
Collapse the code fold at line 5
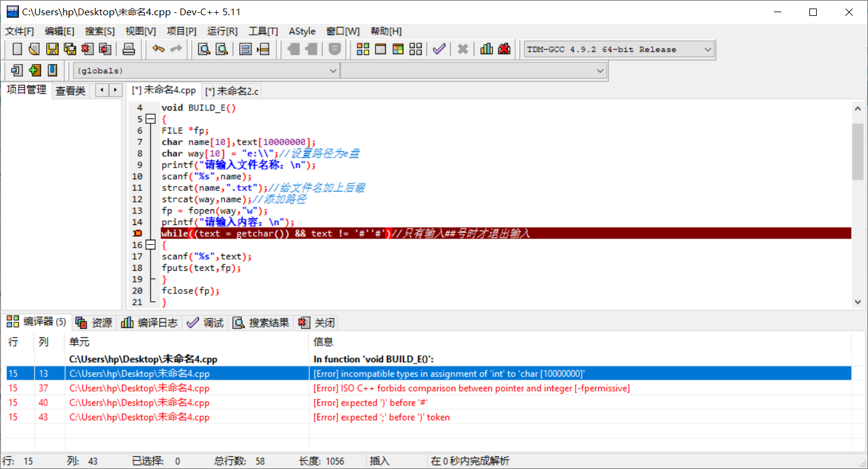tap(151, 119)
